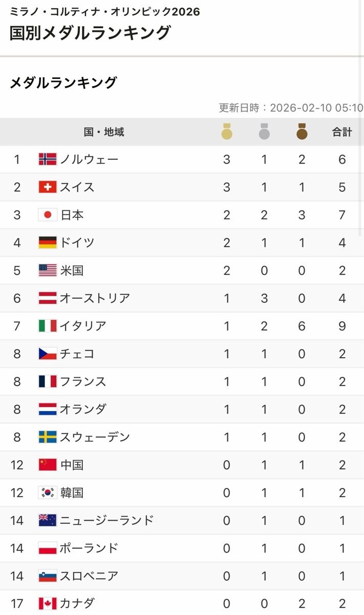
Task: Tap the Canada flag icon
Action: 48,603
